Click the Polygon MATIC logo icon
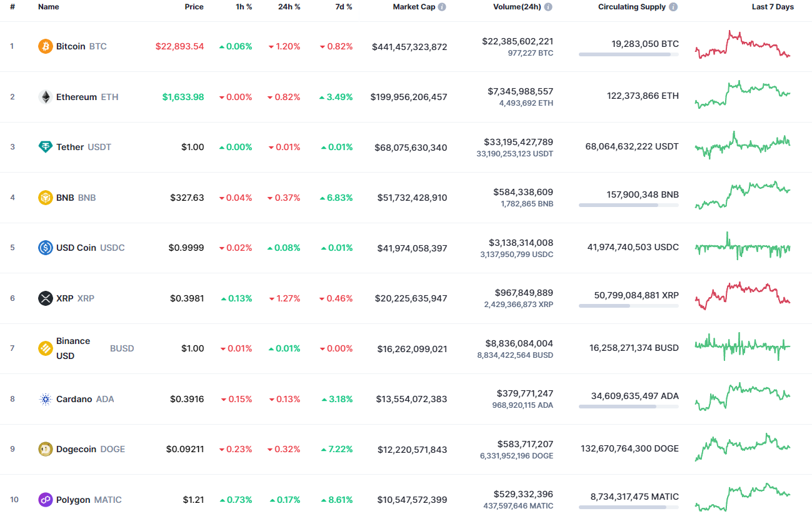 [44, 499]
